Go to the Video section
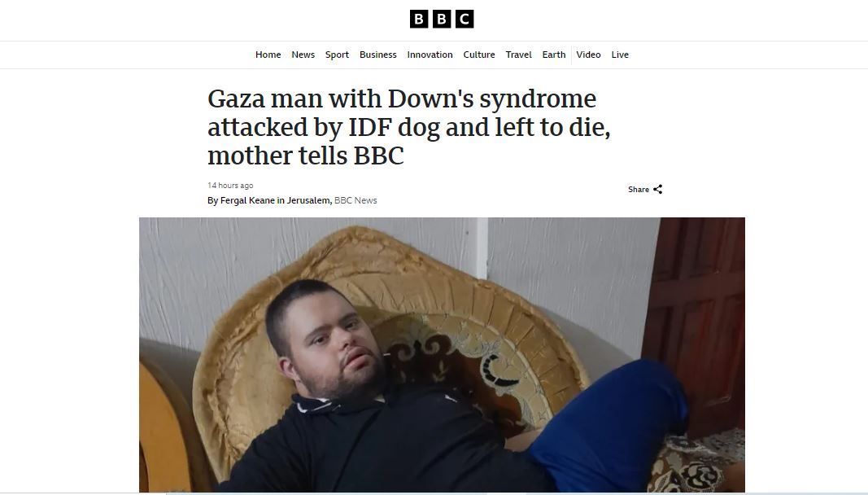Viewport: 868px width, 495px height. tap(588, 55)
